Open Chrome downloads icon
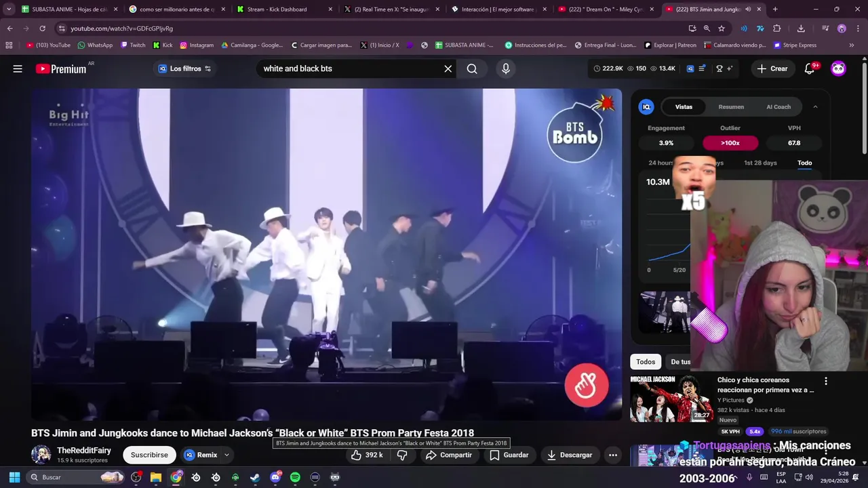The width and height of the screenshot is (868, 488). pyautogui.click(x=801, y=28)
